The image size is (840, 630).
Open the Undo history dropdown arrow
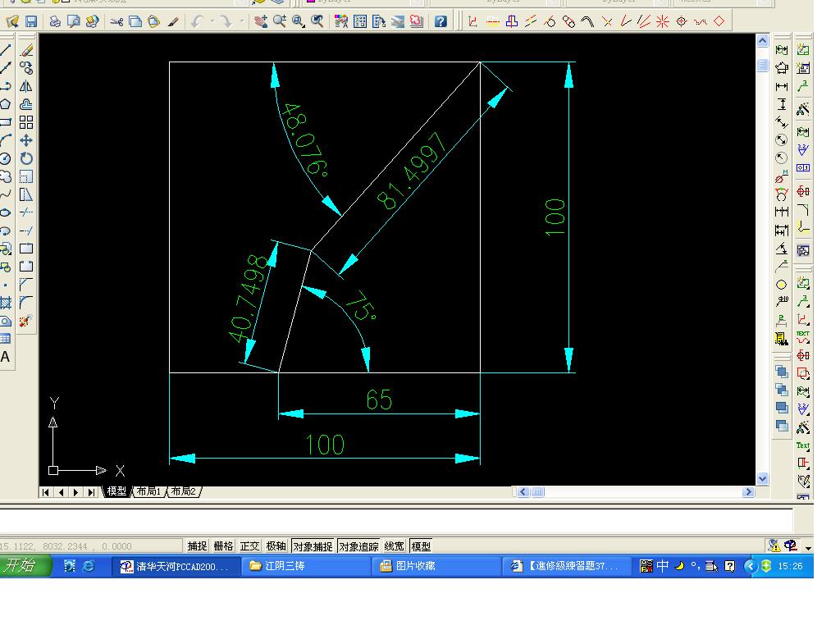click(212, 21)
